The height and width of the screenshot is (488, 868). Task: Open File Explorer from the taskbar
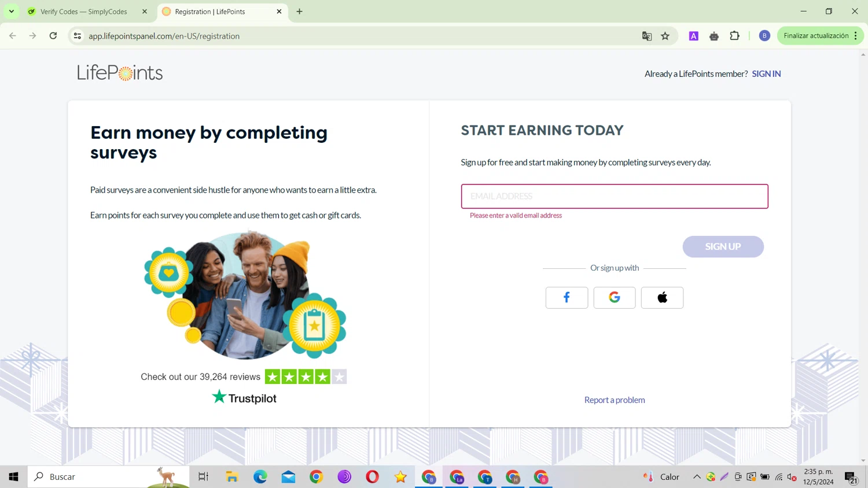232,477
